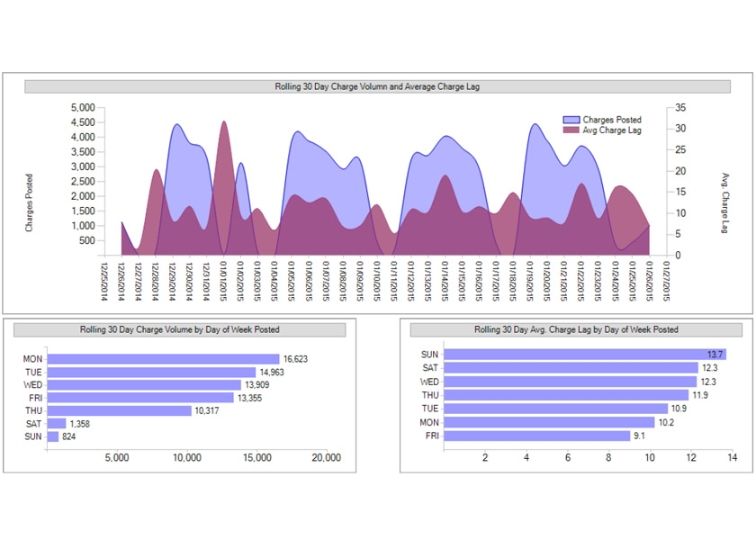Click the FRI bar with value 13,355
Viewport: 756px width, 540px height.
140,398
